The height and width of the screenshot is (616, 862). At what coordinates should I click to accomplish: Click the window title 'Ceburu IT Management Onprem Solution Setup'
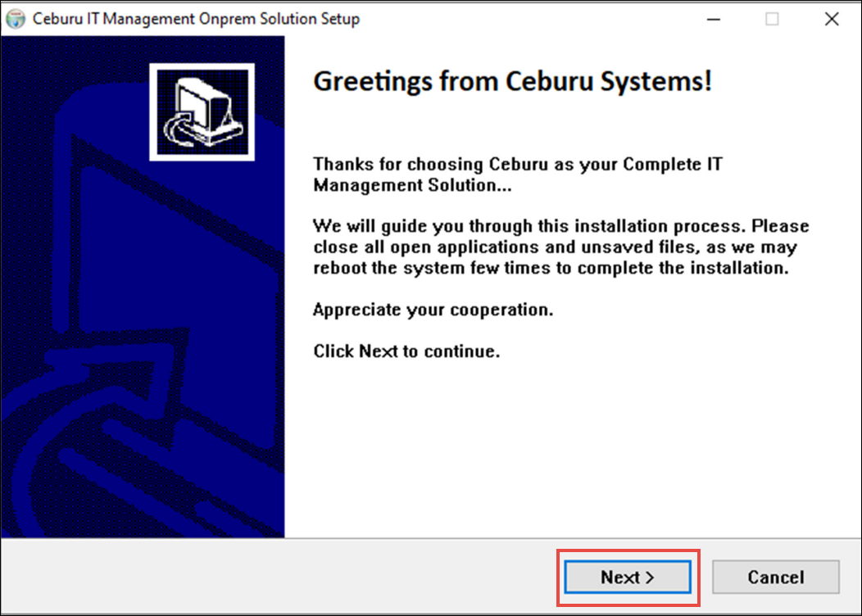[196, 19]
